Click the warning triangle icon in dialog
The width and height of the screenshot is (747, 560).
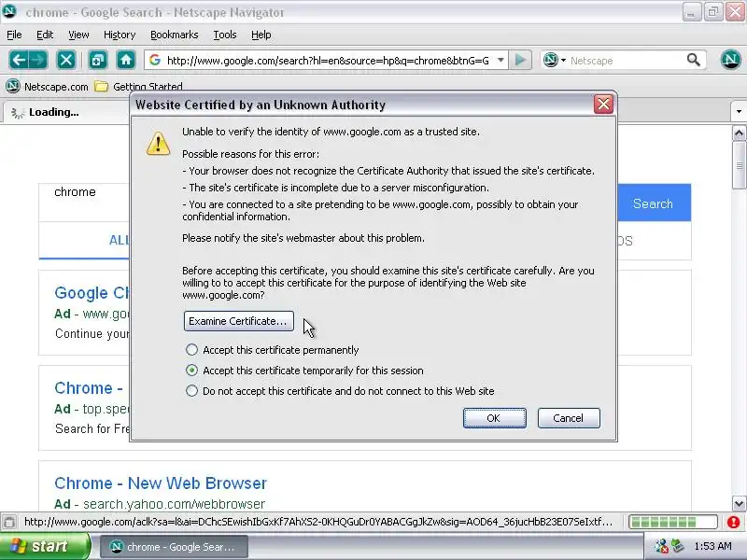[158, 143]
